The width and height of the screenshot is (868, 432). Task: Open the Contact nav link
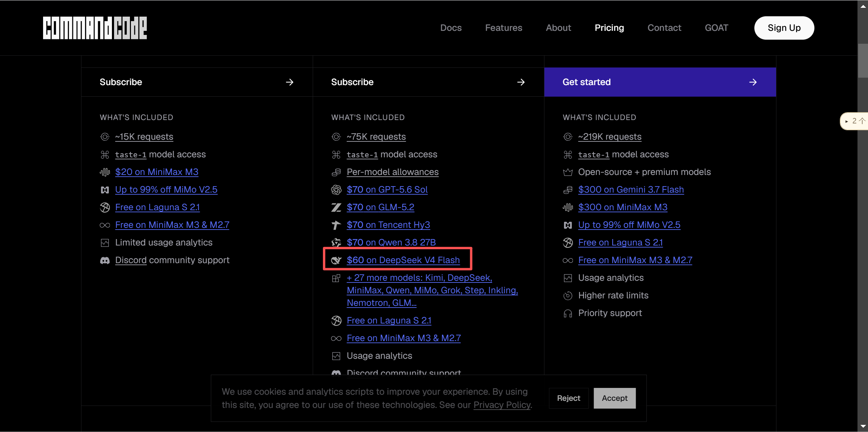coord(664,28)
